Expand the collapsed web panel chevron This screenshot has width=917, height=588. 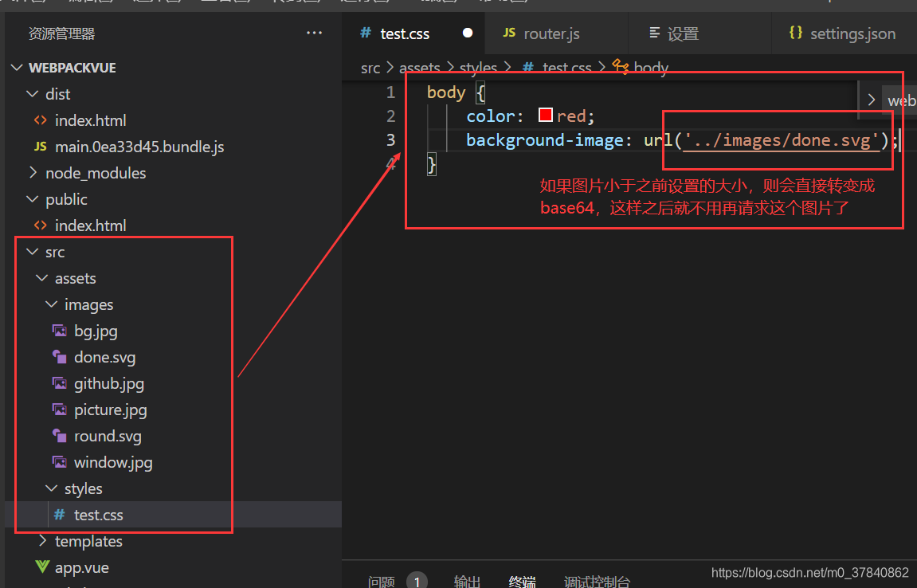pos(871,100)
